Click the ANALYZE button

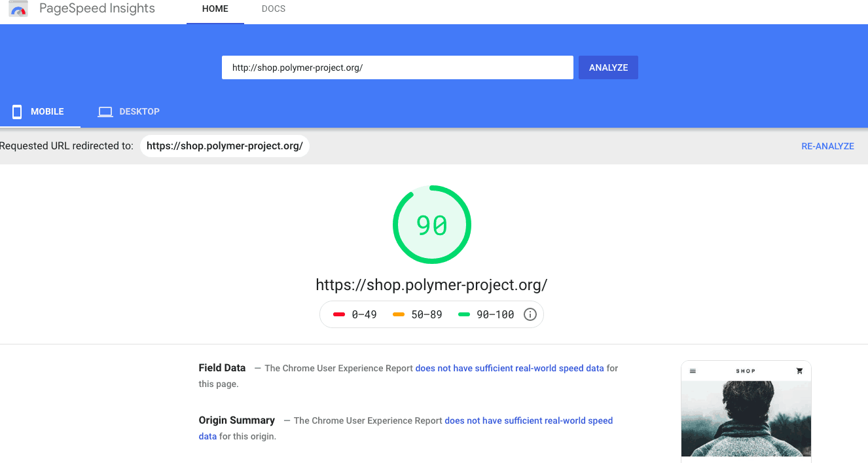pyautogui.click(x=608, y=67)
